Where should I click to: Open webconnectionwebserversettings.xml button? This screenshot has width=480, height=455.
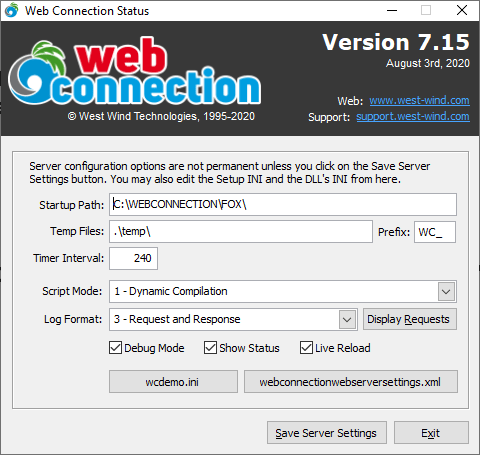point(351,382)
